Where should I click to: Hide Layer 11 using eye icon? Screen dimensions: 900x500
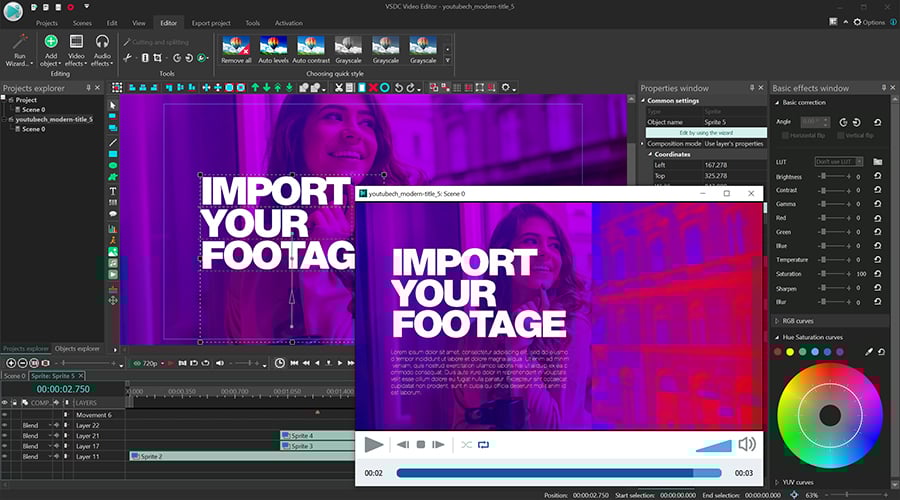[5, 456]
